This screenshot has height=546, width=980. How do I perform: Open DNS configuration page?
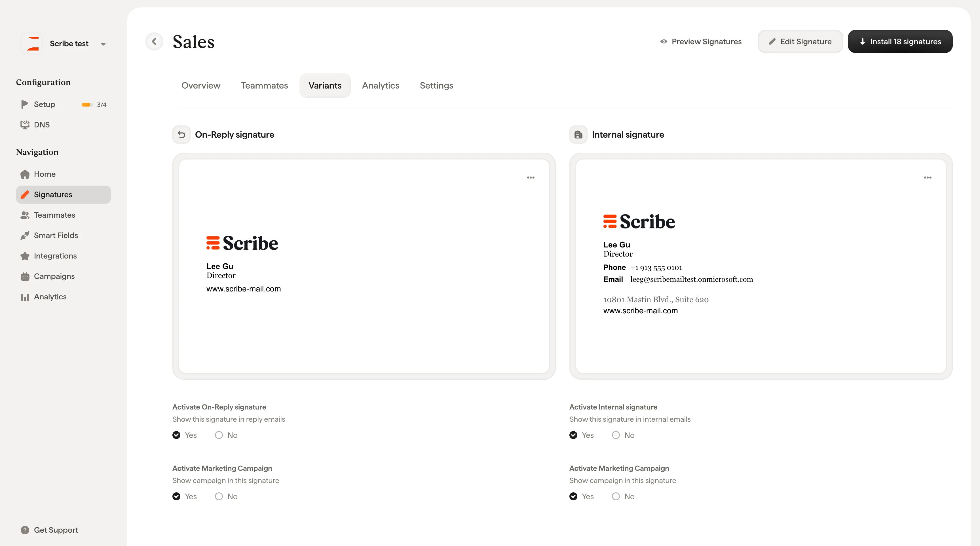(64, 125)
